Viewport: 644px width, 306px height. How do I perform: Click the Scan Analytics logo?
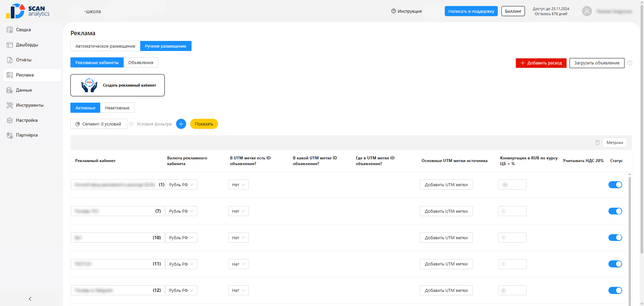click(28, 11)
